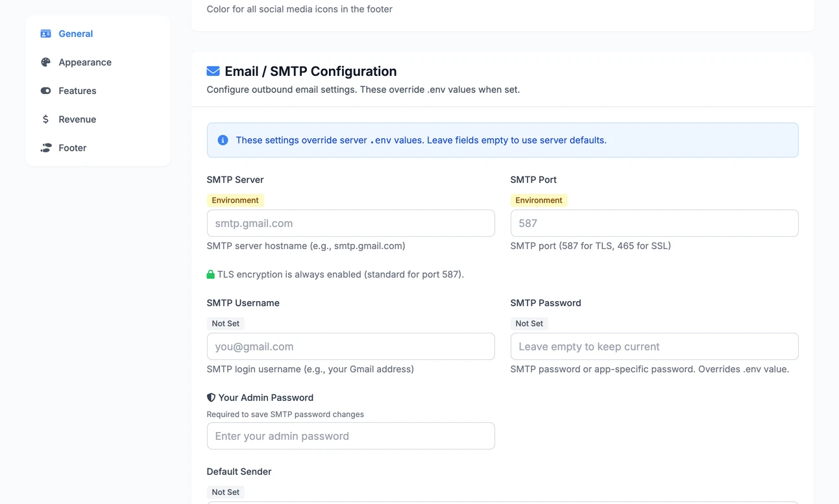
Task: Click the shield icon beside Your Admin Password
Action: tap(211, 398)
